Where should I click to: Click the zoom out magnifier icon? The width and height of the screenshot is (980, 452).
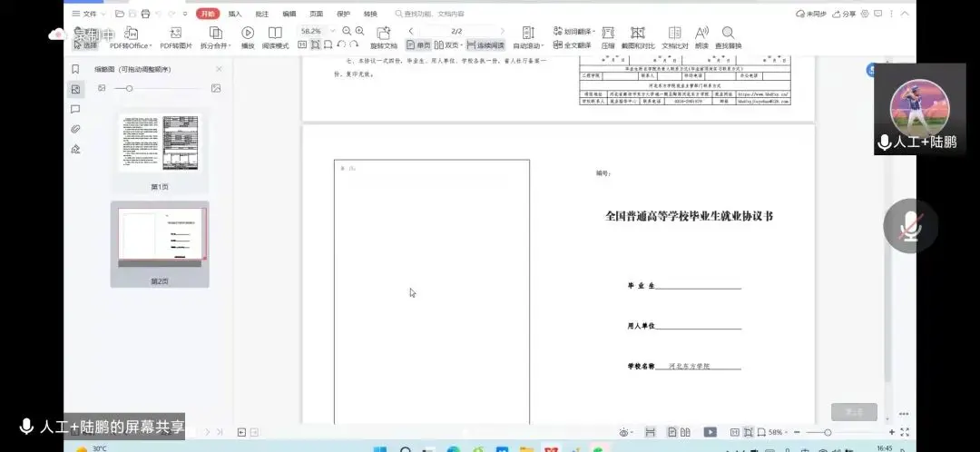[x=347, y=31]
